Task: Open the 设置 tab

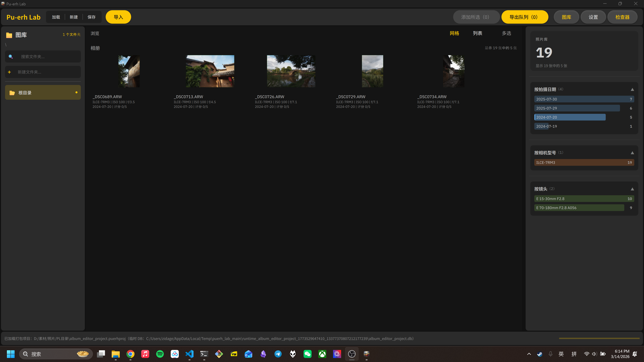Action: 593,17
